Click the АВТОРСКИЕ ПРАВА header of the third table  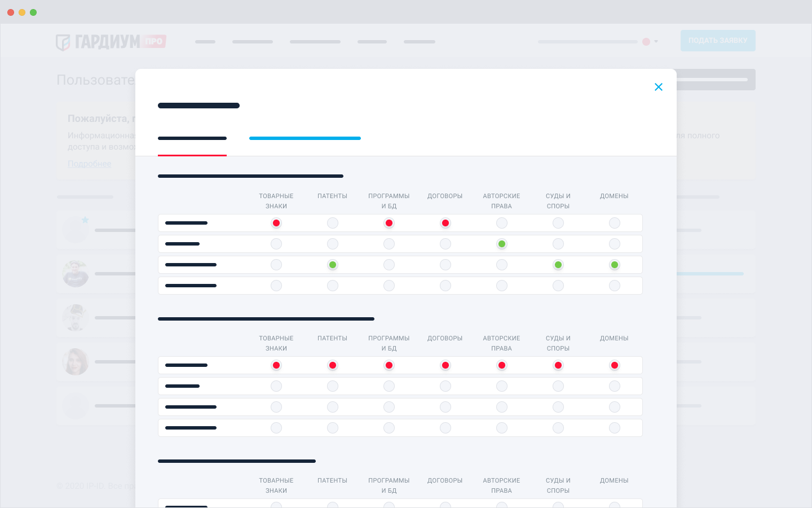(502, 485)
